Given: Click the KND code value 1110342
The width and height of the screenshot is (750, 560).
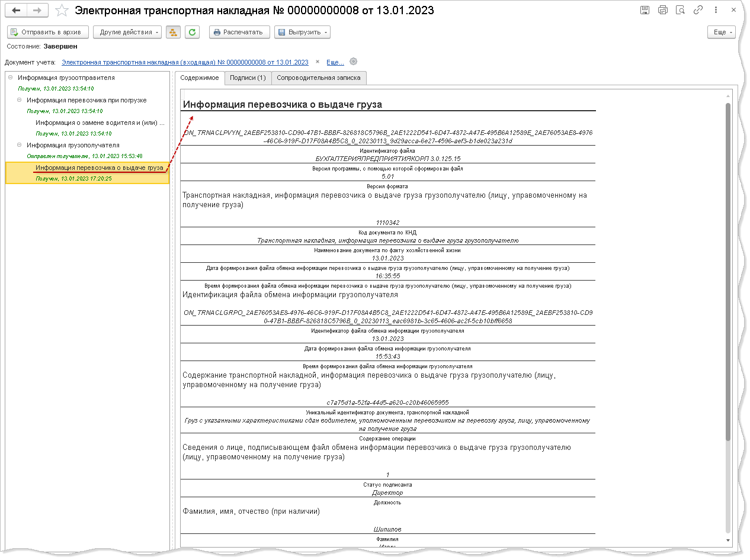Looking at the screenshot, I should coord(388,223).
